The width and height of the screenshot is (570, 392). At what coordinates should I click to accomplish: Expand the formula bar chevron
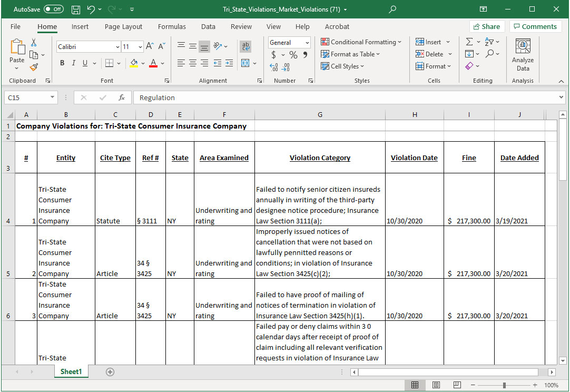point(561,97)
